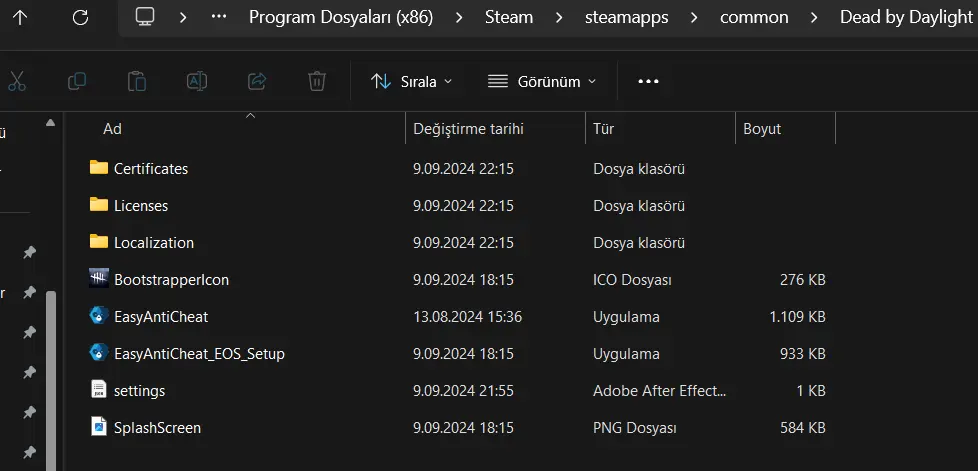The height and width of the screenshot is (471, 978).
Task: Expand hidden breadcrumb path ellipsis
Action: (219, 17)
